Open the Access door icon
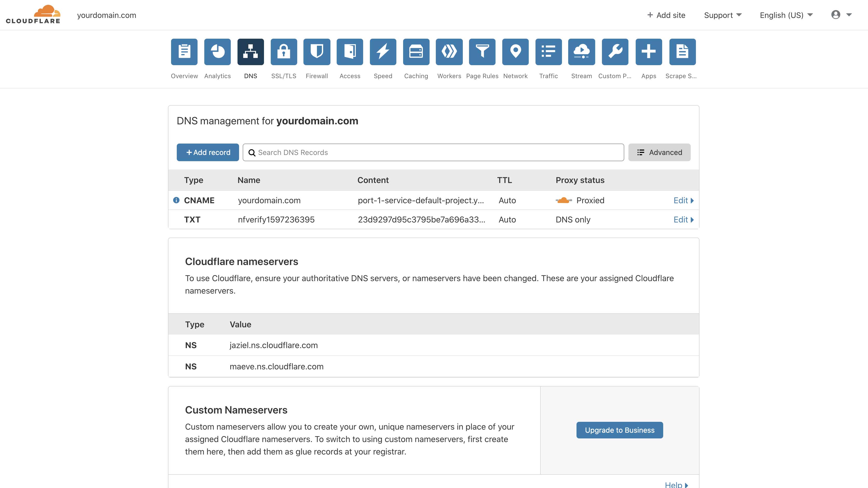This screenshot has width=868, height=488. pos(350,52)
